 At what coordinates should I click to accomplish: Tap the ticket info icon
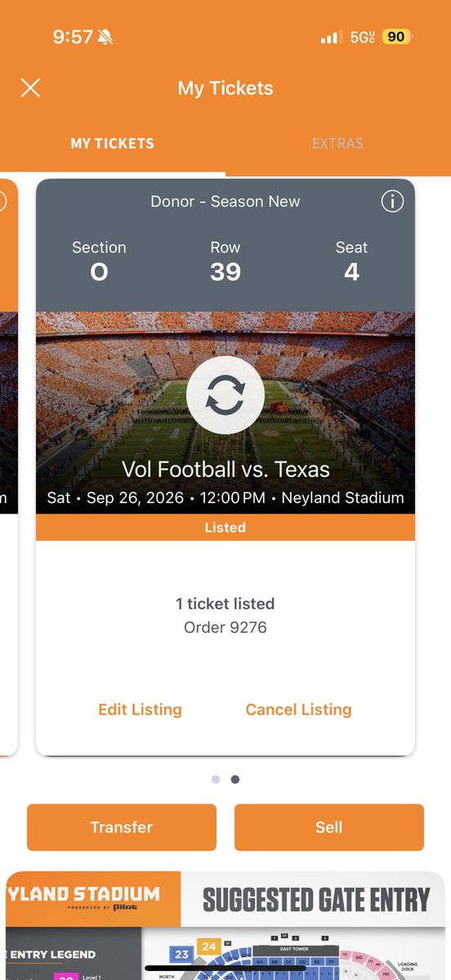392,202
